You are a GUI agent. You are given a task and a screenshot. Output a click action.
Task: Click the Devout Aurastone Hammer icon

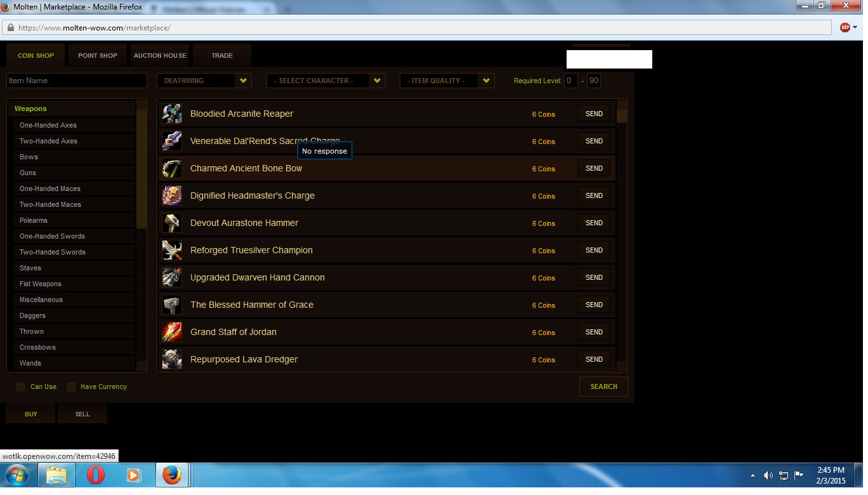click(172, 223)
